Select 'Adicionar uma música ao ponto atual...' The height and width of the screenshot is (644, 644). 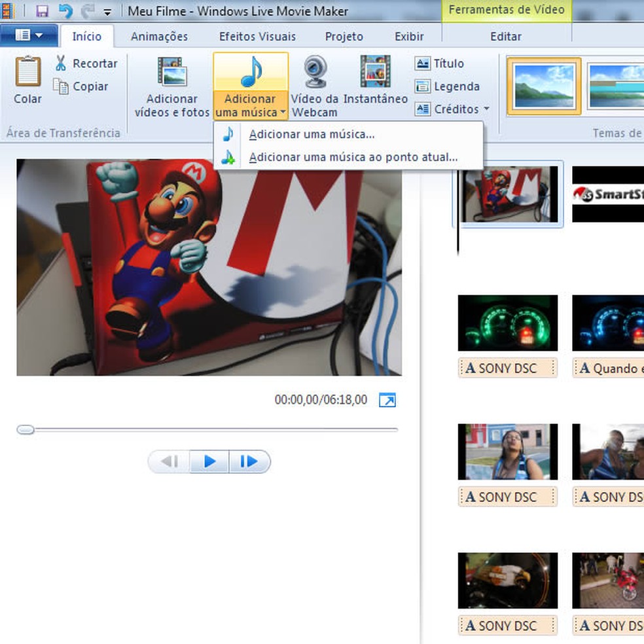click(353, 158)
